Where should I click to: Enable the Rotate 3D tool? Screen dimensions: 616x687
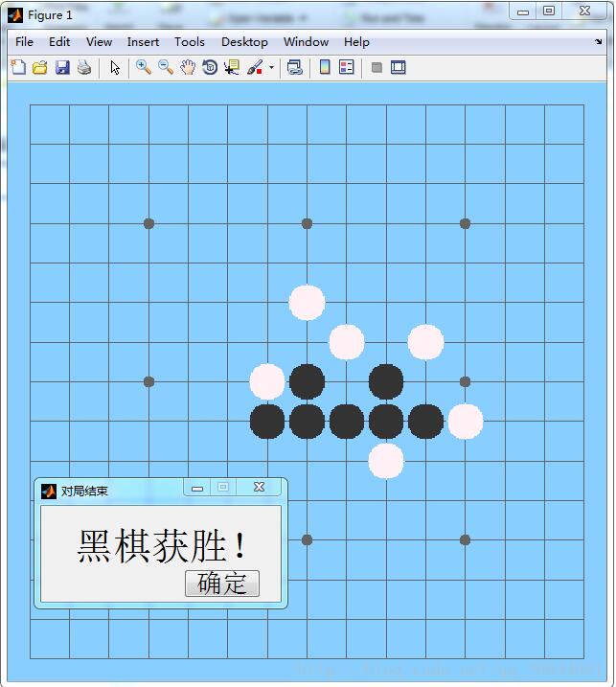[210, 67]
